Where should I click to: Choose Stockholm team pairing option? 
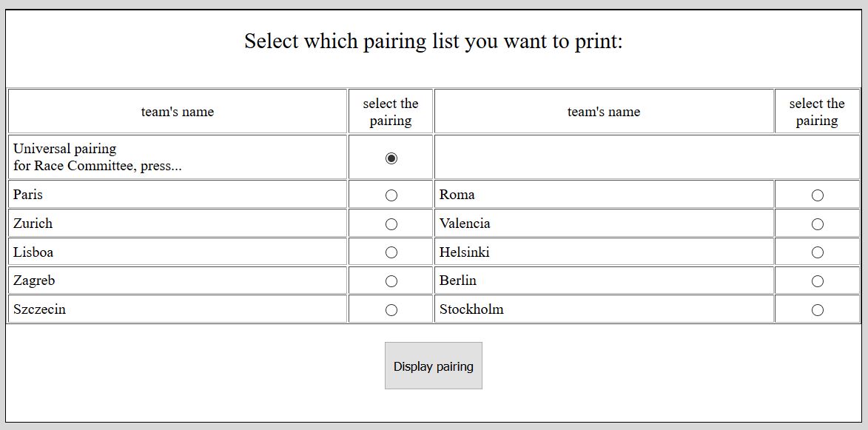click(x=817, y=310)
